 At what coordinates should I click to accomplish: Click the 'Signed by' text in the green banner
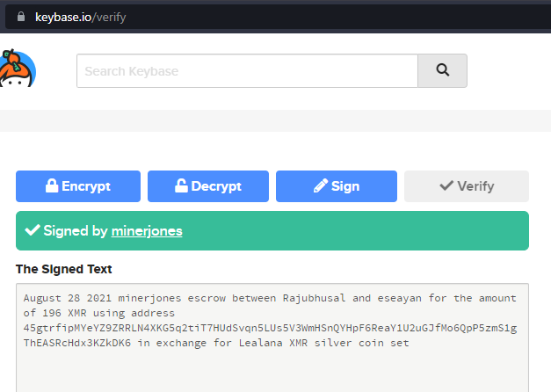point(76,231)
